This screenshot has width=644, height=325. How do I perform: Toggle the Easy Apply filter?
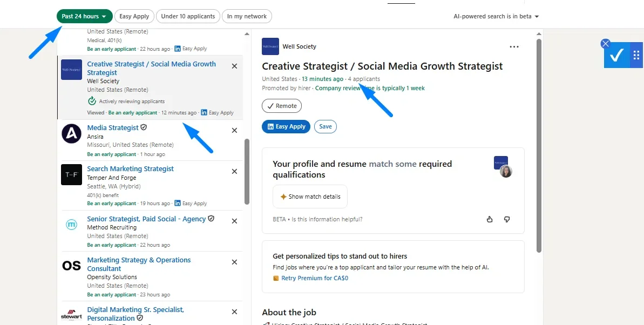click(x=134, y=16)
